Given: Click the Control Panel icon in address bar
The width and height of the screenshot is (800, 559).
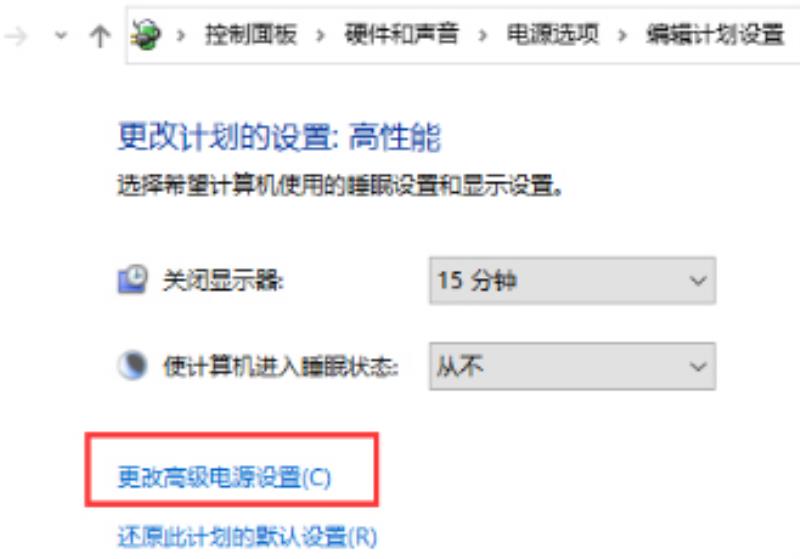Looking at the screenshot, I should pyautogui.click(x=146, y=34).
